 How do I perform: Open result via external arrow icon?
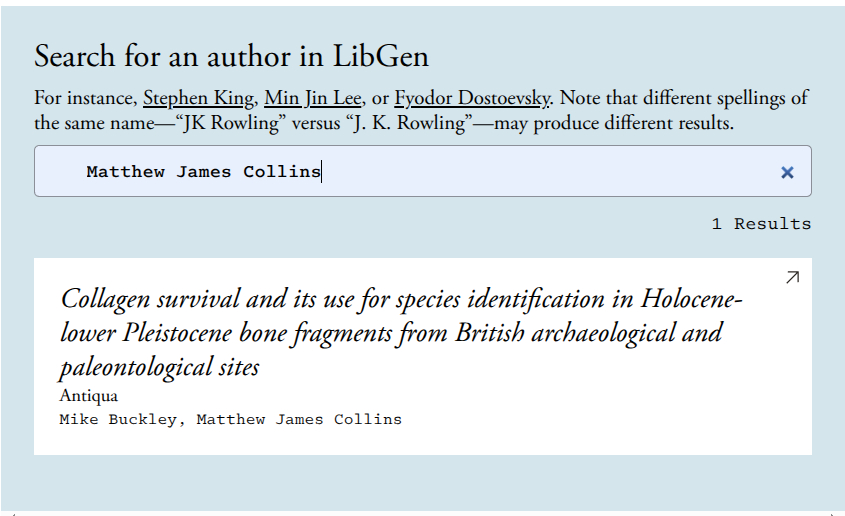(792, 277)
